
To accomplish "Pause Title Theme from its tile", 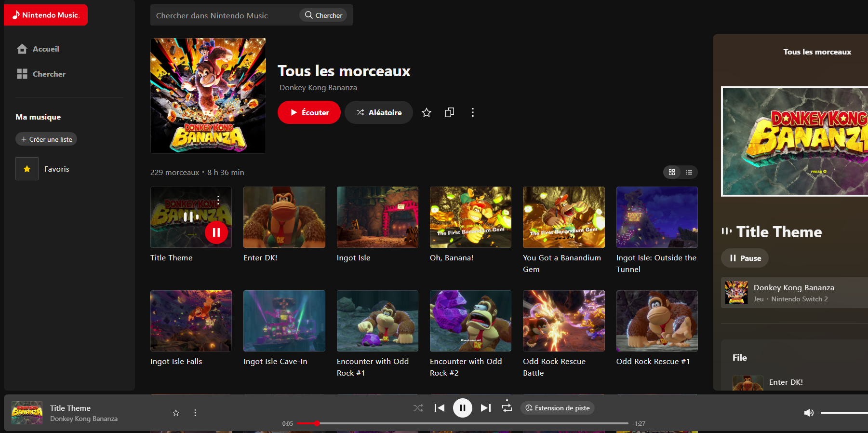I will tap(216, 232).
